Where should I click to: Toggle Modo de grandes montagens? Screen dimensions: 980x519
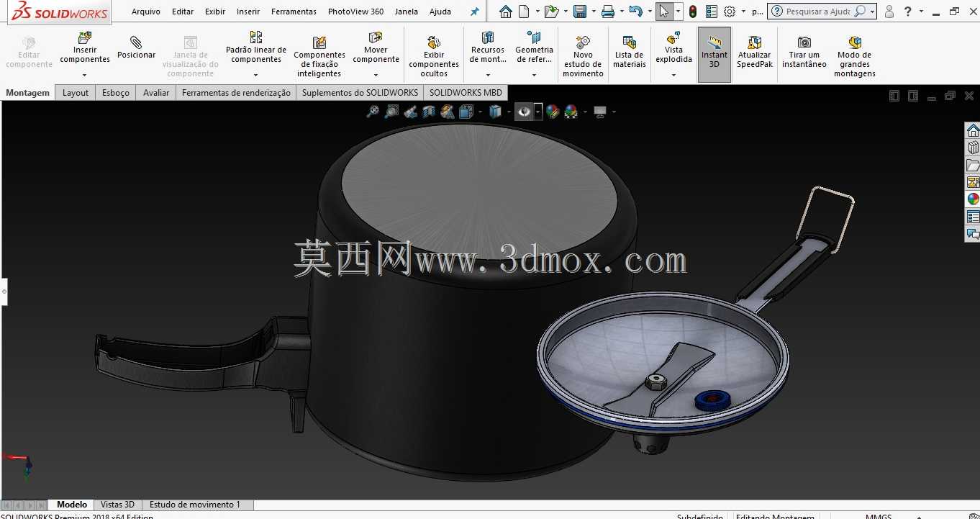tap(855, 55)
